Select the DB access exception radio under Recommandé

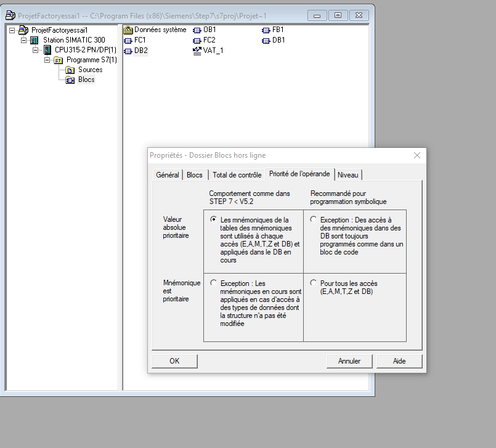pos(314,219)
